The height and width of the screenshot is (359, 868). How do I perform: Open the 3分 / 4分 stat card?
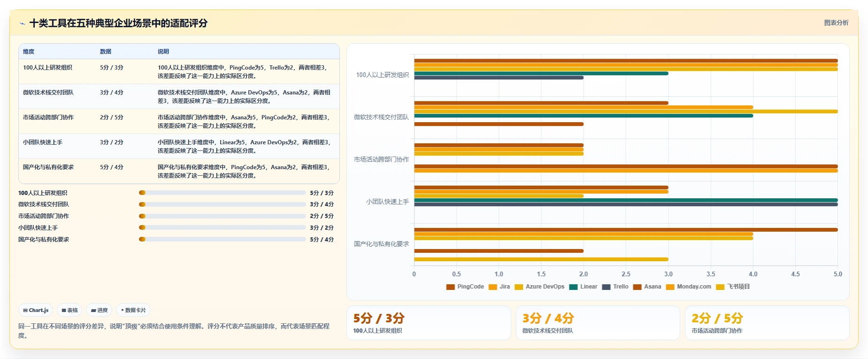coord(598,323)
